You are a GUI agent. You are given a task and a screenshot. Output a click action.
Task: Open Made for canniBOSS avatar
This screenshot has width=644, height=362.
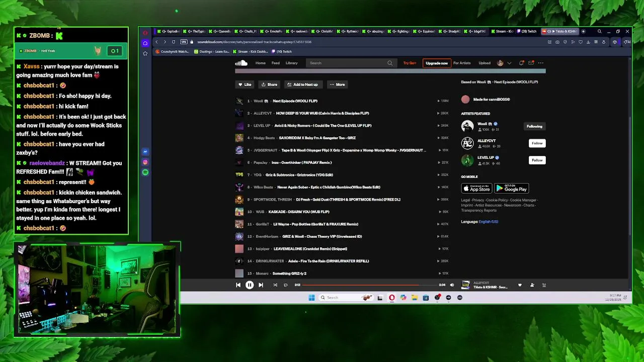(x=465, y=100)
